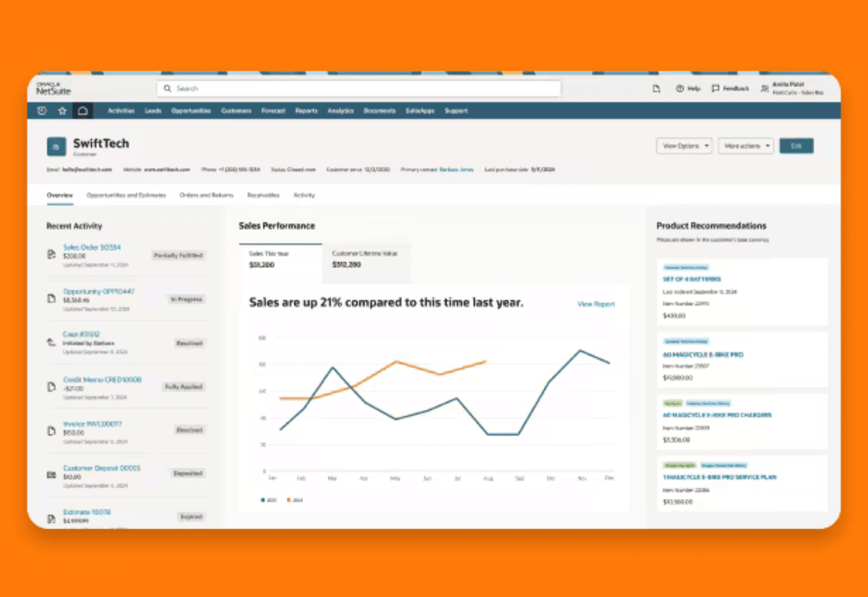
Task: Click the SwiftTech customer icon
Action: click(56, 146)
